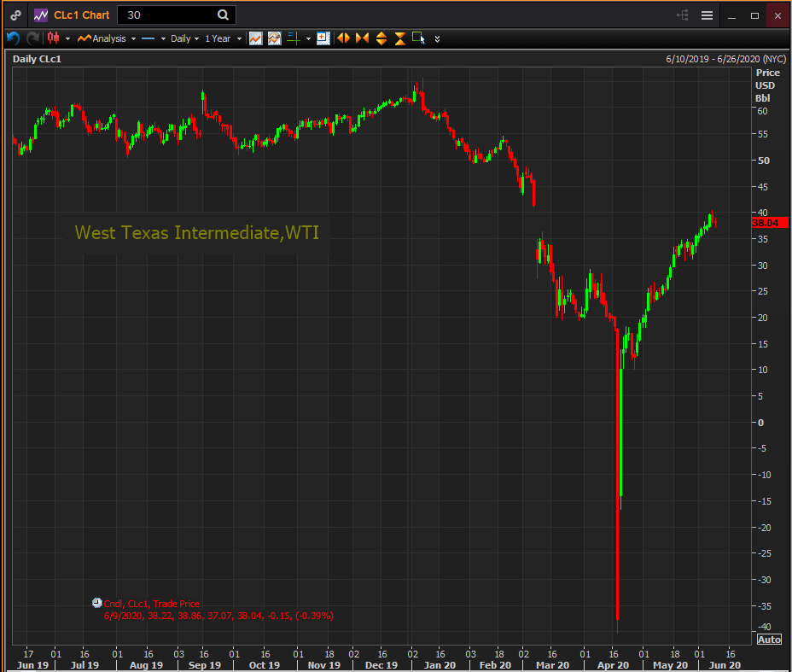
Task: Open the hamburger menu
Action: click(708, 15)
